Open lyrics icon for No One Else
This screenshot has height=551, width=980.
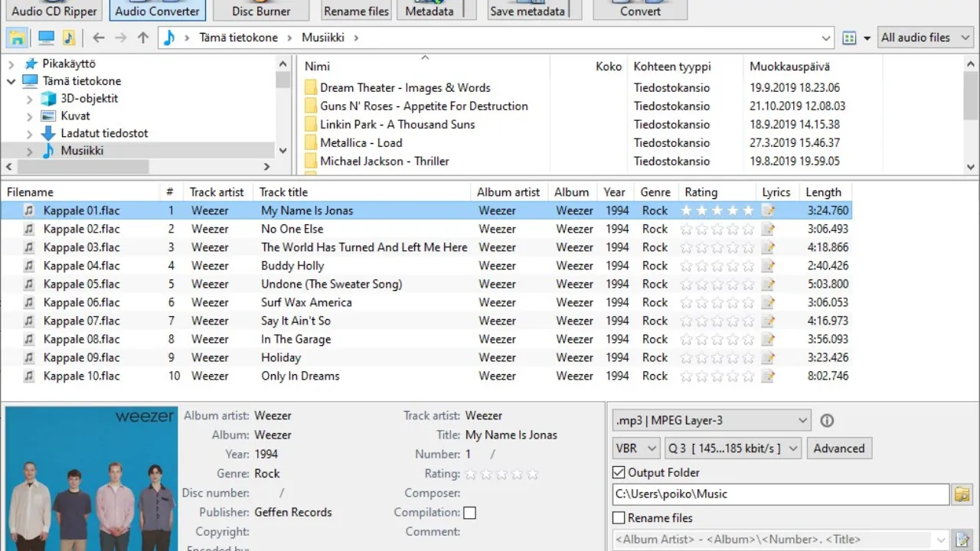click(x=768, y=229)
